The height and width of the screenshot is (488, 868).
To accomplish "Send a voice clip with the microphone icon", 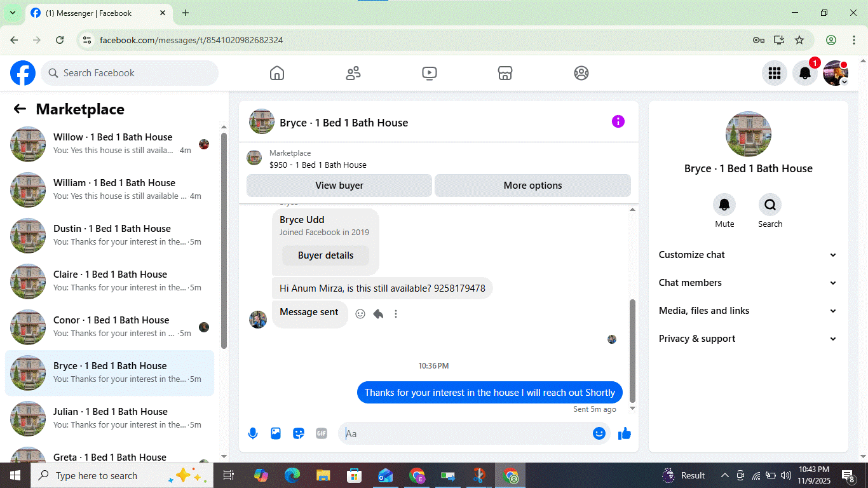I will [253, 433].
